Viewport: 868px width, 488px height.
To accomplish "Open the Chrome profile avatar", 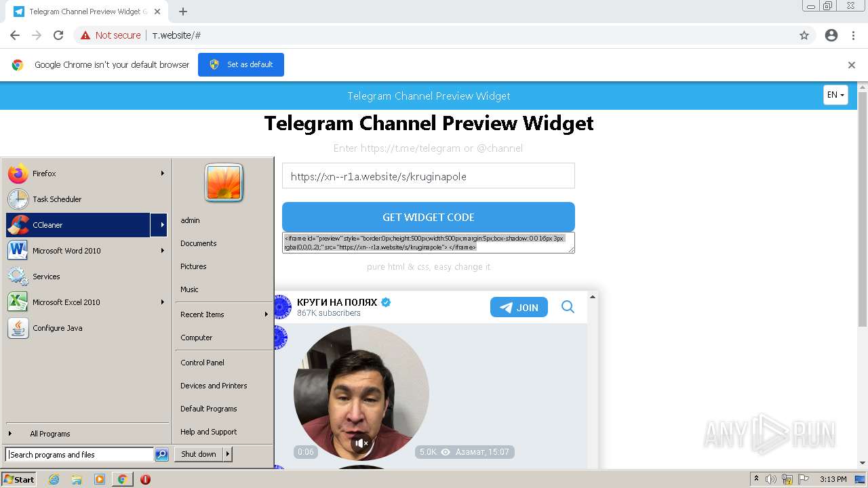I will tap(831, 35).
